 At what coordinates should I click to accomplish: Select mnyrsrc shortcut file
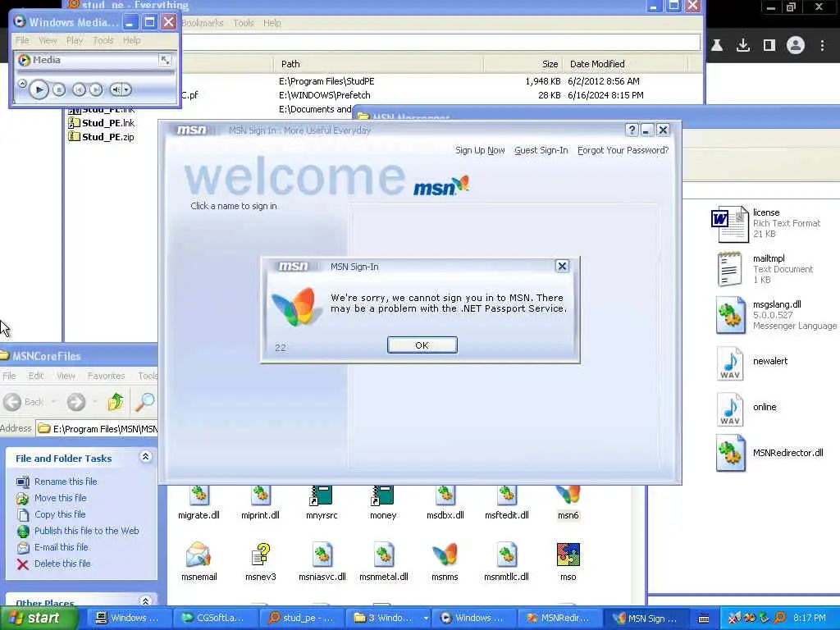[x=322, y=504]
